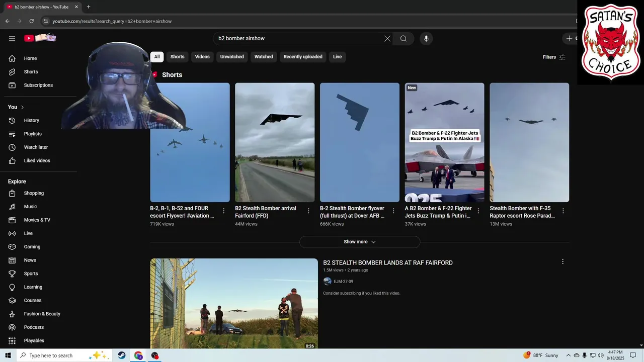
Task: Open the EJM-27-09 channel link
Action: pyautogui.click(x=343, y=282)
